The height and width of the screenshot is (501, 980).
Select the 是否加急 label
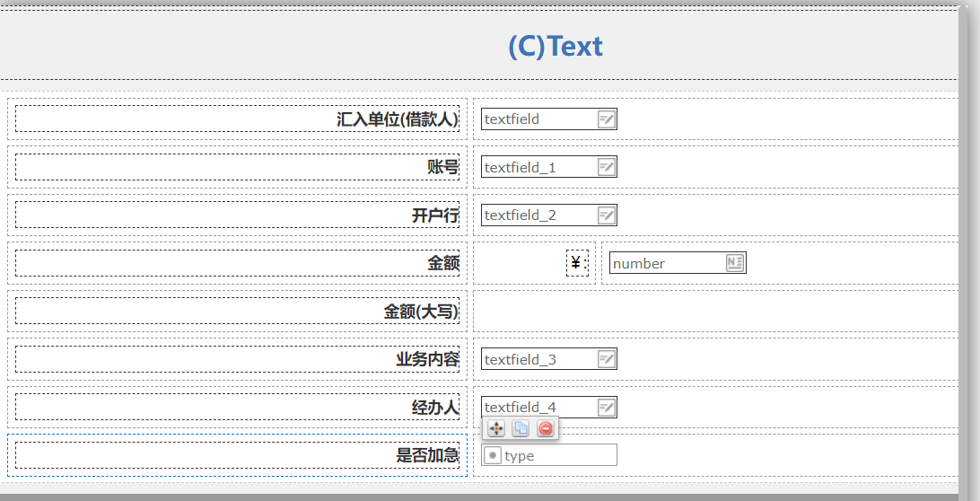237,455
